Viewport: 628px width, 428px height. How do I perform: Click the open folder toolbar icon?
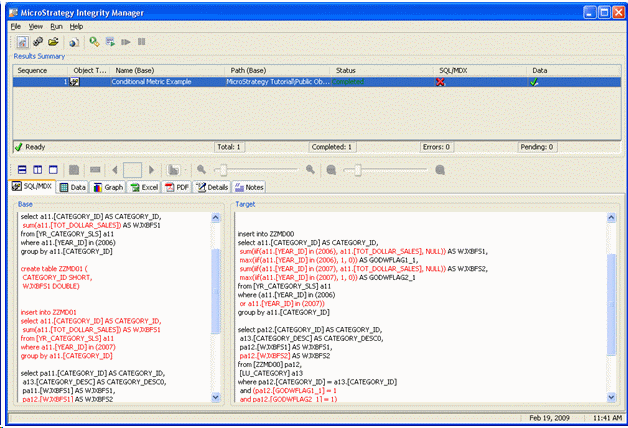[53, 42]
